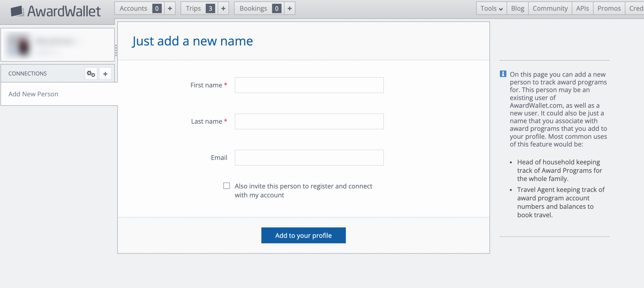
Task: Click inside the First name field
Action: tap(309, 85)
